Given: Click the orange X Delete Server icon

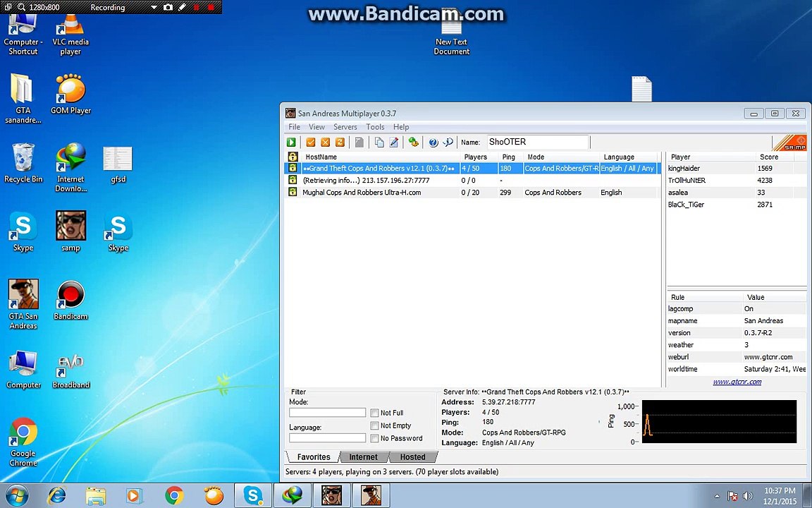Looking at the screenshot, I should pyautogui.click(x=325, y=142).
